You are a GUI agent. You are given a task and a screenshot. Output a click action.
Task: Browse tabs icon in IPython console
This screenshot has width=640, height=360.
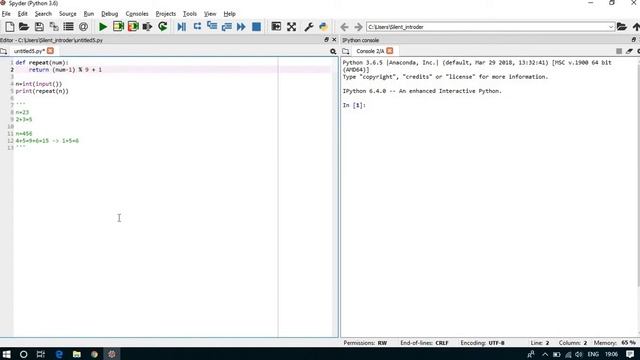coord(346,51)
